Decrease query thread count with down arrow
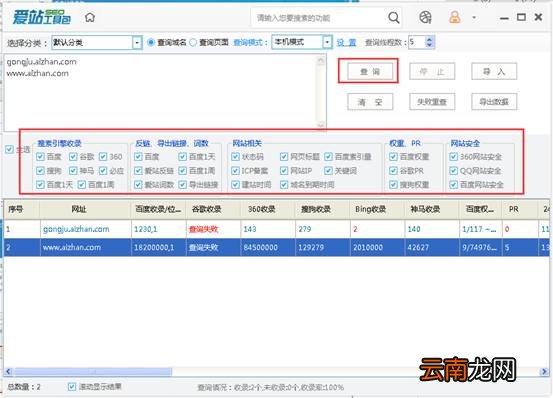The height and width of the screenshot is (398, 553). point(429,45)
